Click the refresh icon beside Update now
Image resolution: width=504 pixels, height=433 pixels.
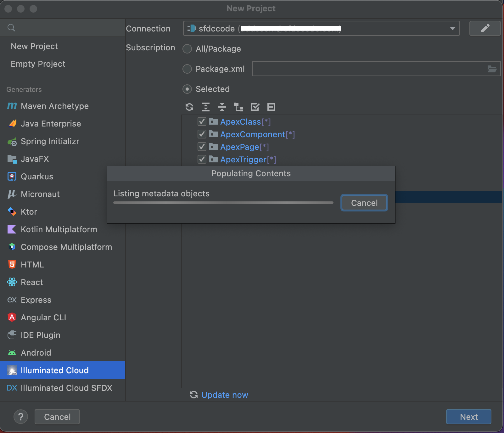pos(194,395)
